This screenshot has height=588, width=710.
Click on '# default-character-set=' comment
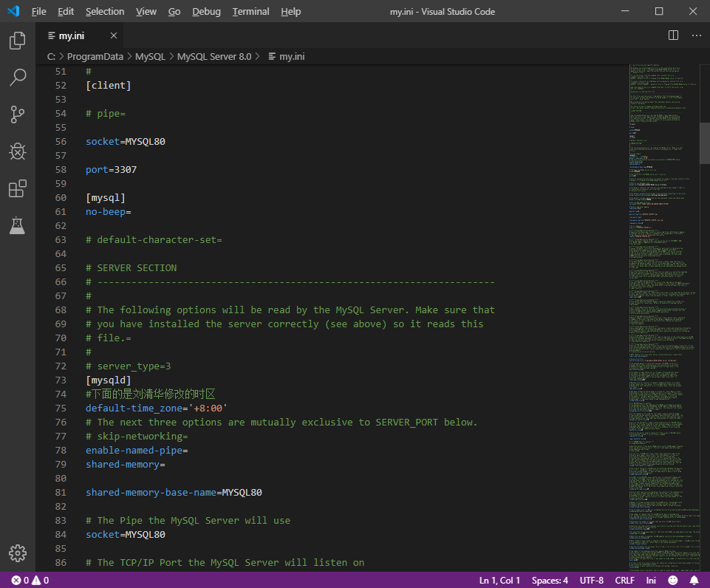point(154,240)
